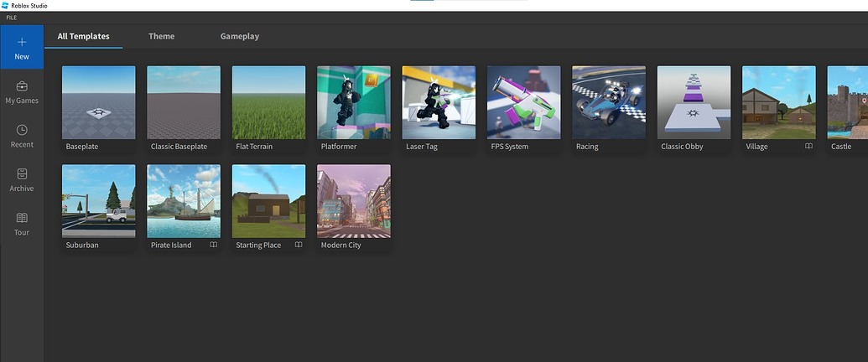Click the Laser Tag label text
Image resolution: width=868 pixels, height=362 pixels.
point(422,147)
